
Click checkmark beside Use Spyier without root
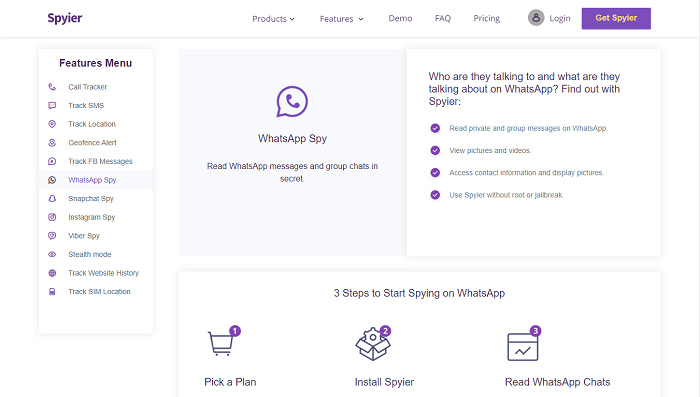(435, 195)
